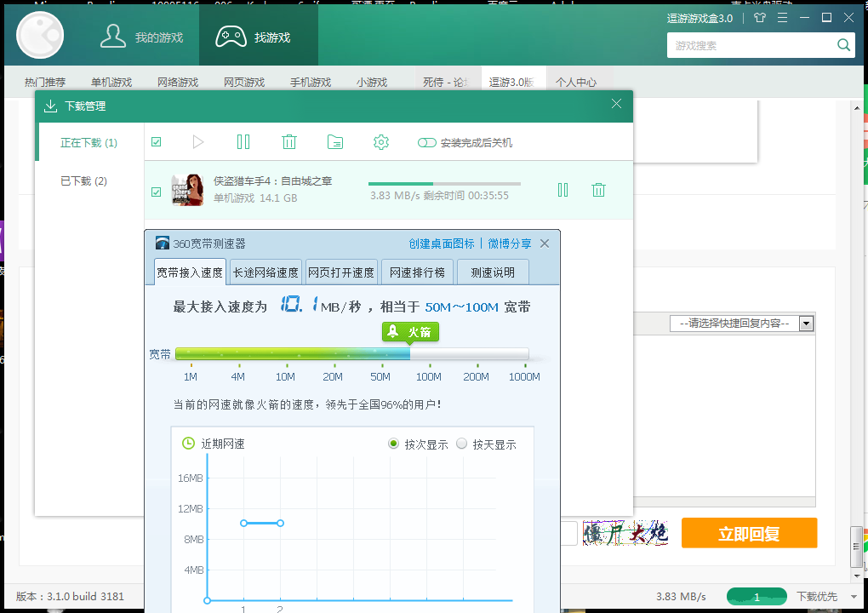
Task: Click the captcha image to refresh
Action: tap(625, 533)
